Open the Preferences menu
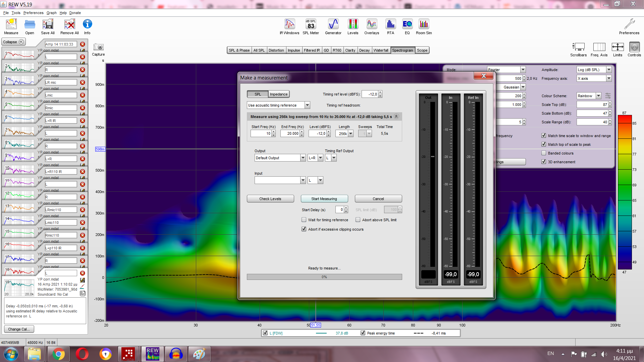This screenshot has height=362, width=644. [x=33, y=13]
